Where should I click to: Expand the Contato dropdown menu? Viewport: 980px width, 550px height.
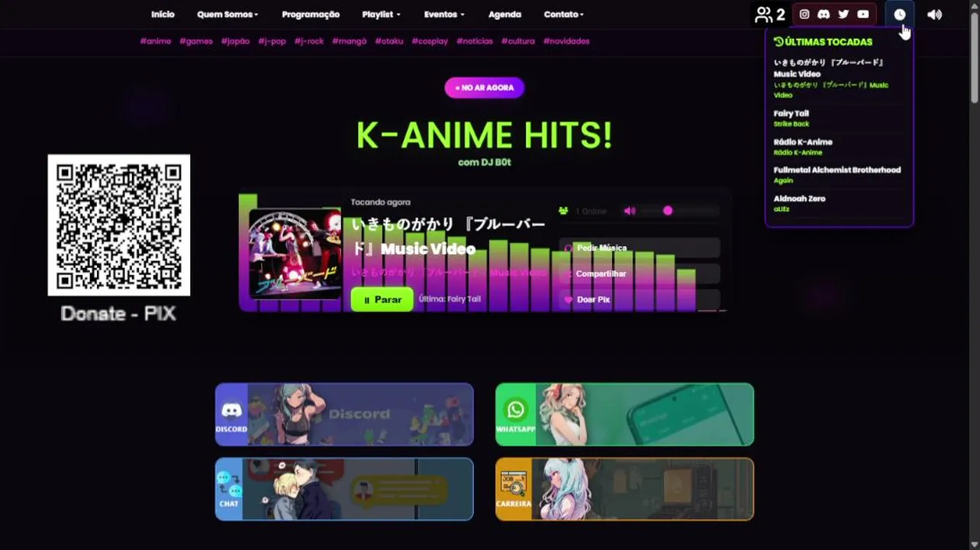(564, 15)
